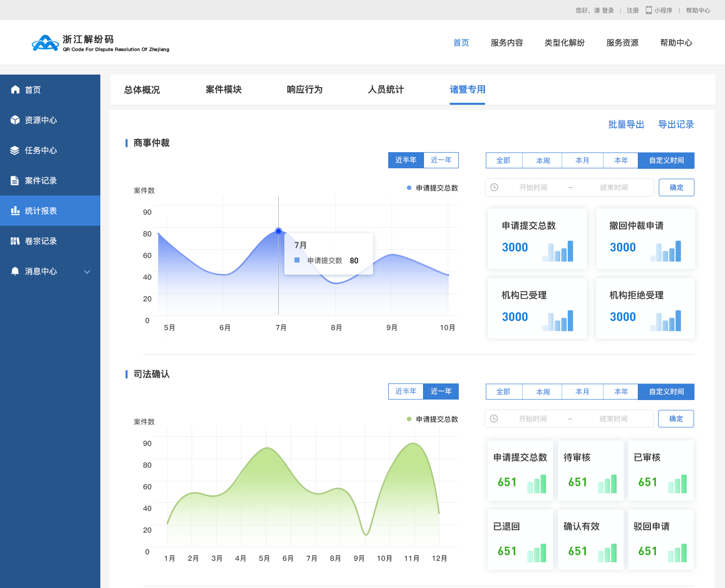Click the green chart icon in 确认有效 card
This screenshot has height=588, width=725.
pos(607,553)
